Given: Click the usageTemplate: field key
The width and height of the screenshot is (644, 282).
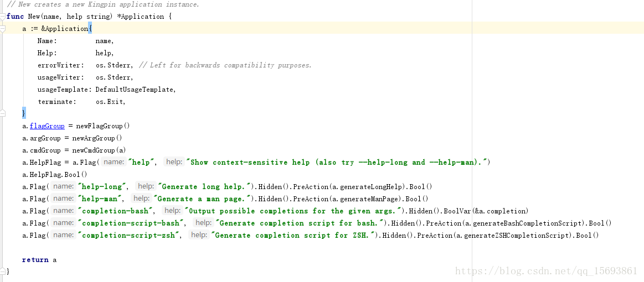Looking at the screenshot, I should [65, 90].
